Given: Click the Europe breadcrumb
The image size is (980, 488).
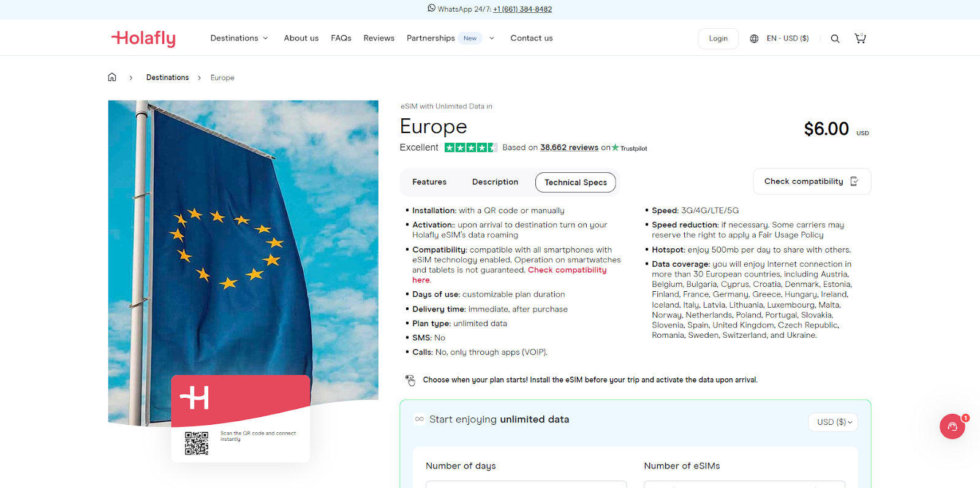Looking at the screenshot, I should coord(222,78).
